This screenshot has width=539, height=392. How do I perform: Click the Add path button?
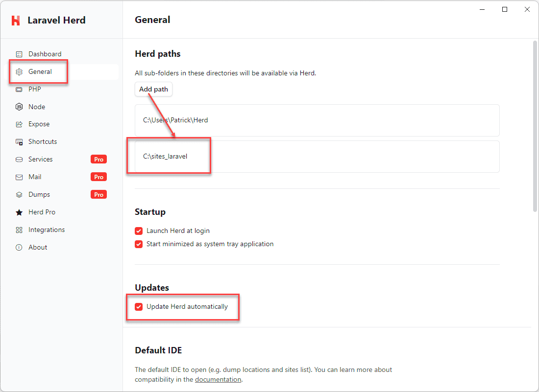[153, 89]
